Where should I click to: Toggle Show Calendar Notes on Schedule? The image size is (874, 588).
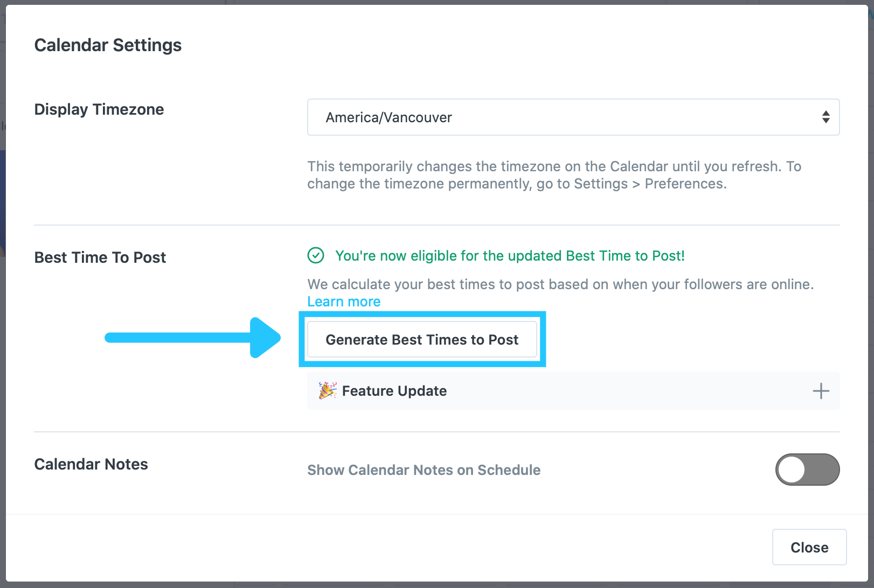807,470
